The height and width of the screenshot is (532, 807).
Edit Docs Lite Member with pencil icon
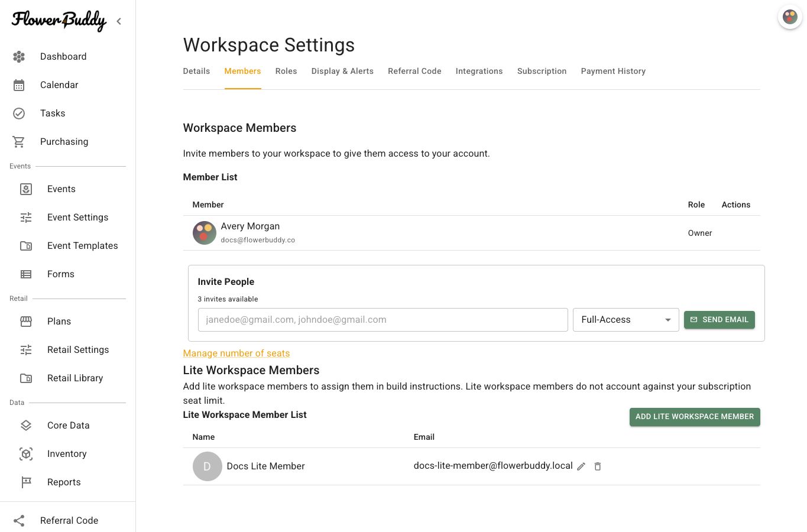[581, 466]
